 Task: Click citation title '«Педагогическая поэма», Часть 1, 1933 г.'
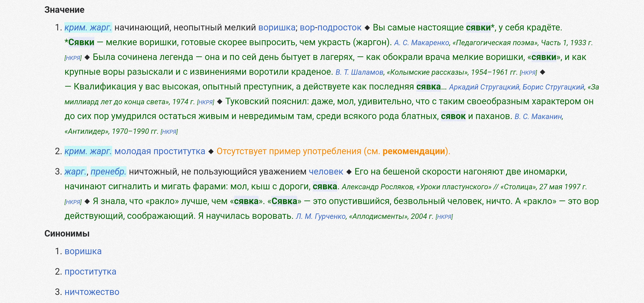523,43
